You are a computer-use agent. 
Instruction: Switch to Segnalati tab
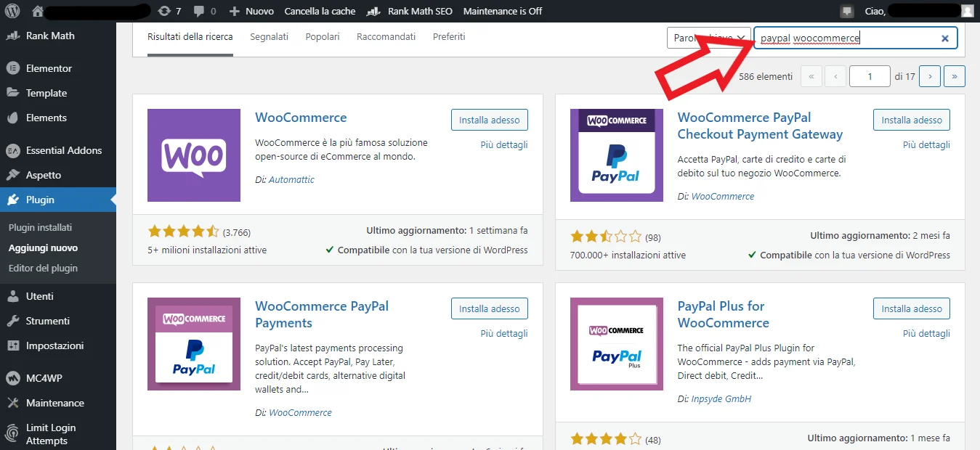coord(269,37)
